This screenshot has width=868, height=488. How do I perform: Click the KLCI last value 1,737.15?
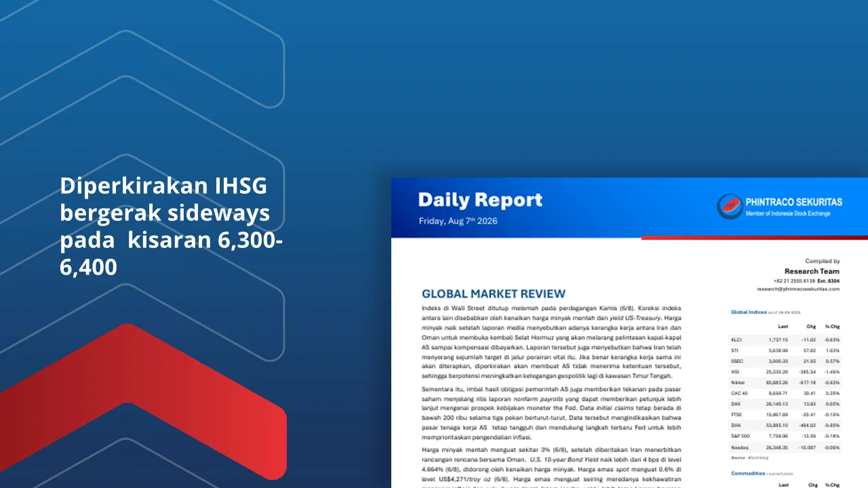tap(779, 340)
